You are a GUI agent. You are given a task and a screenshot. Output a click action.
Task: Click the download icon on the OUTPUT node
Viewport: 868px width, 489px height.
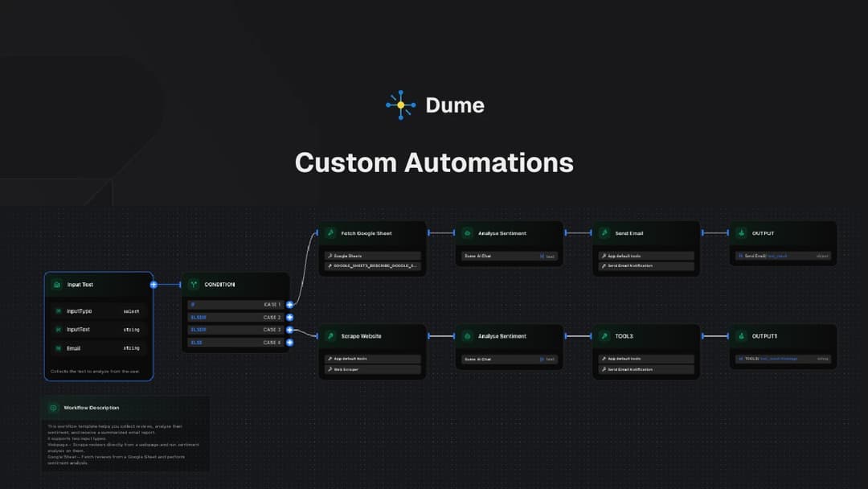coord(741,233)
